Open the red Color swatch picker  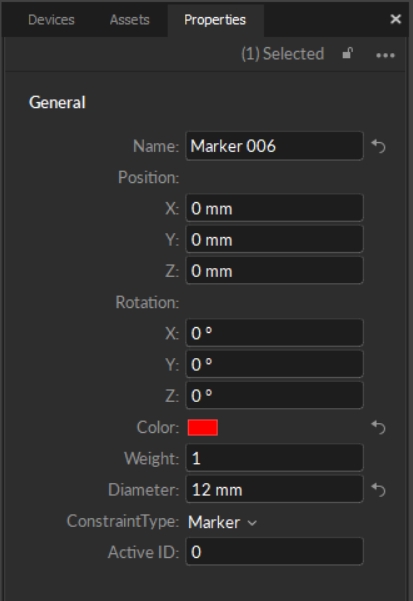(203, 427)
